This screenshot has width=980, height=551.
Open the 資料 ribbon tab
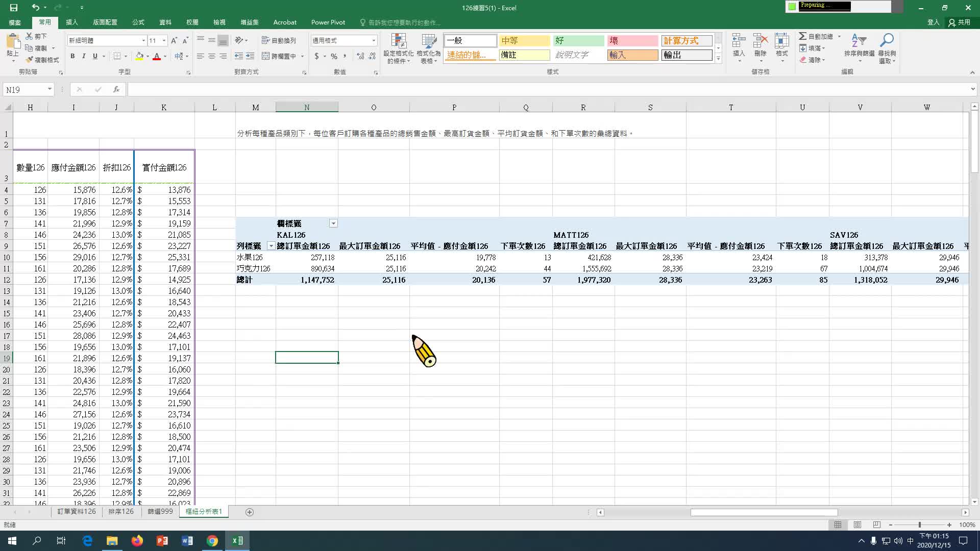pos(165,22)
